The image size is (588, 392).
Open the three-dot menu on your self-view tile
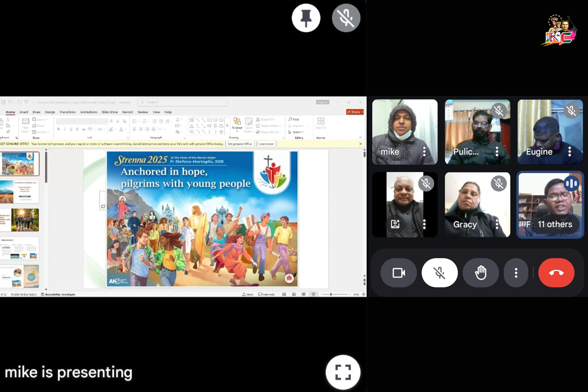[x=424, y=224]
